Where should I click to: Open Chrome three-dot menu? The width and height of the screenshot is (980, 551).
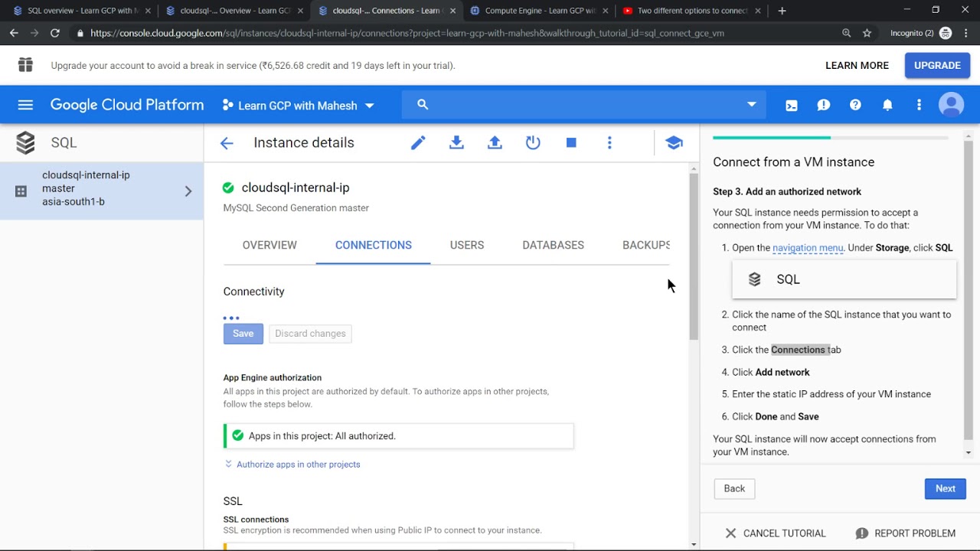[967, 33]
